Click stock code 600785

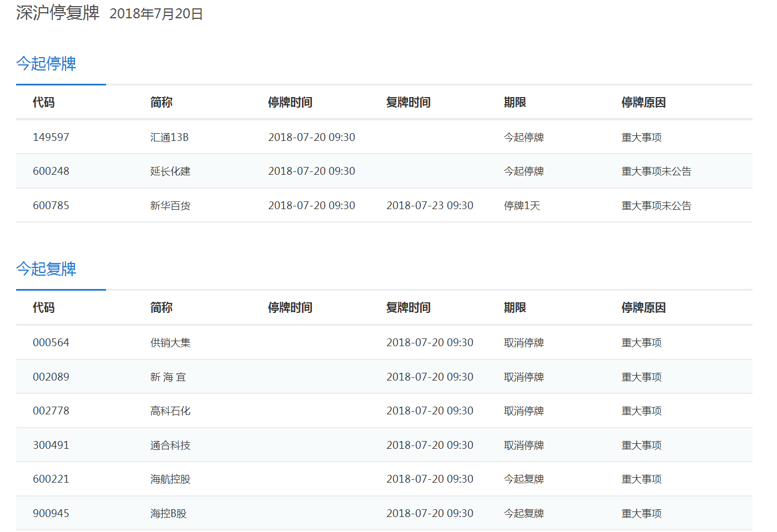51,206
